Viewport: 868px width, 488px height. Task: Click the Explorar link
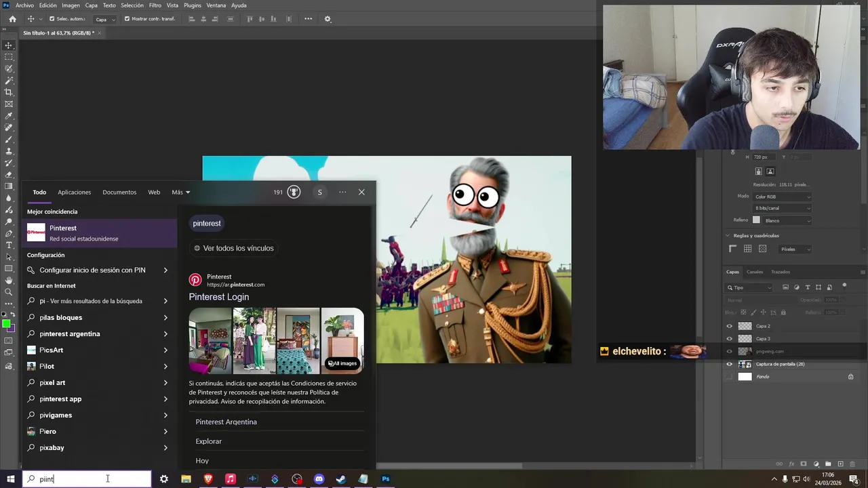(209, 441)
